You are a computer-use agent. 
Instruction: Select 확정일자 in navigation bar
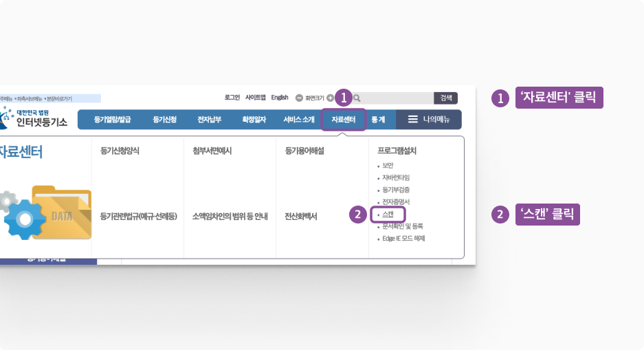(x=254, y=120)
